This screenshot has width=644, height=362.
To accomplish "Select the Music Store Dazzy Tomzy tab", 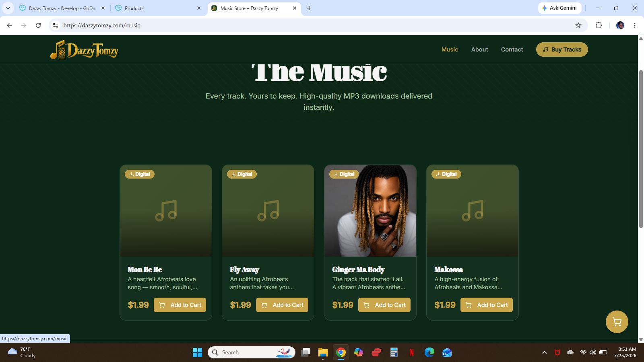I will tap(254, 8).
